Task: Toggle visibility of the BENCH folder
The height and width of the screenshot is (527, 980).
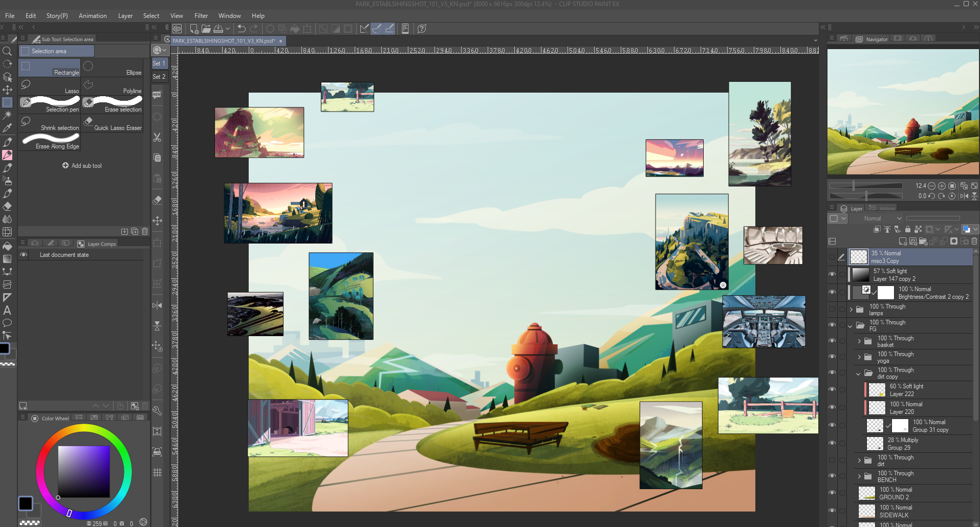Action: click(832, 476)
